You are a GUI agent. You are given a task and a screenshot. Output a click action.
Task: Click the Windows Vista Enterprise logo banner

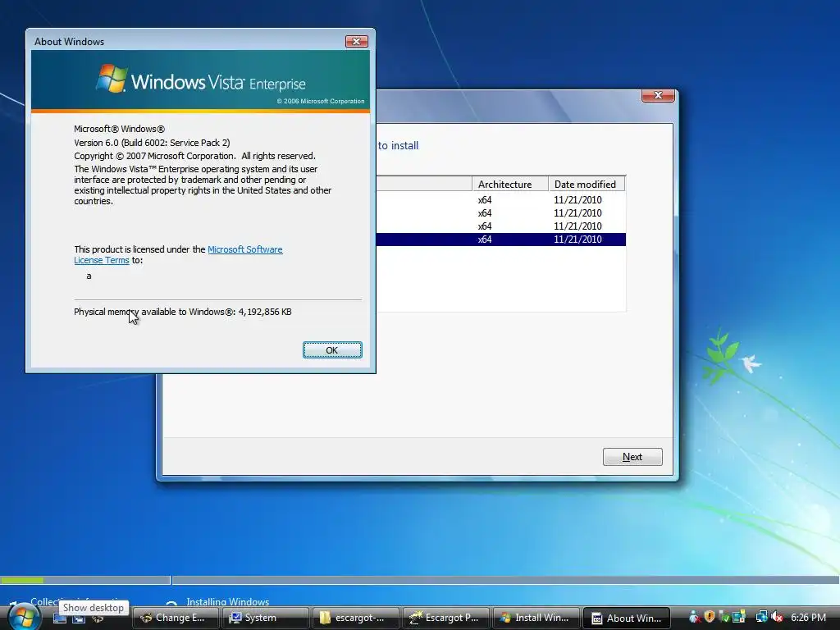pos(200,80)
